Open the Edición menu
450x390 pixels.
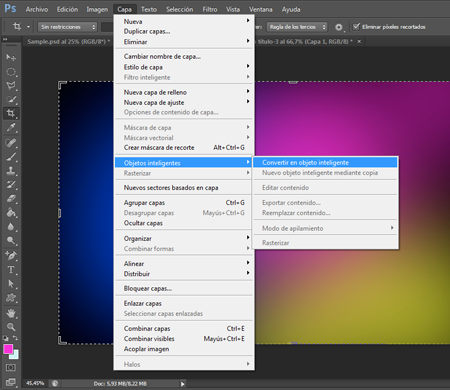click(x=67, y=9)
